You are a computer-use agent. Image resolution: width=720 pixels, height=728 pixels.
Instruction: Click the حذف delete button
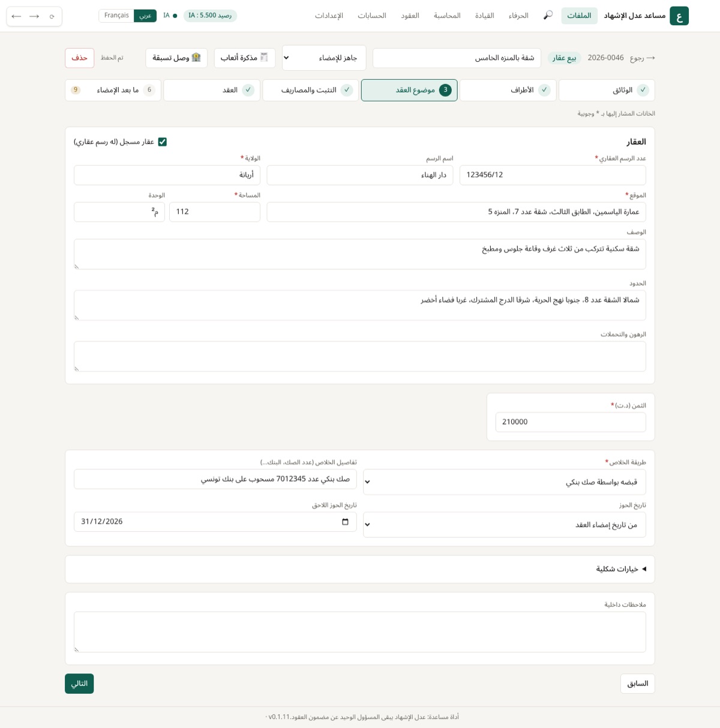[79, 58]
